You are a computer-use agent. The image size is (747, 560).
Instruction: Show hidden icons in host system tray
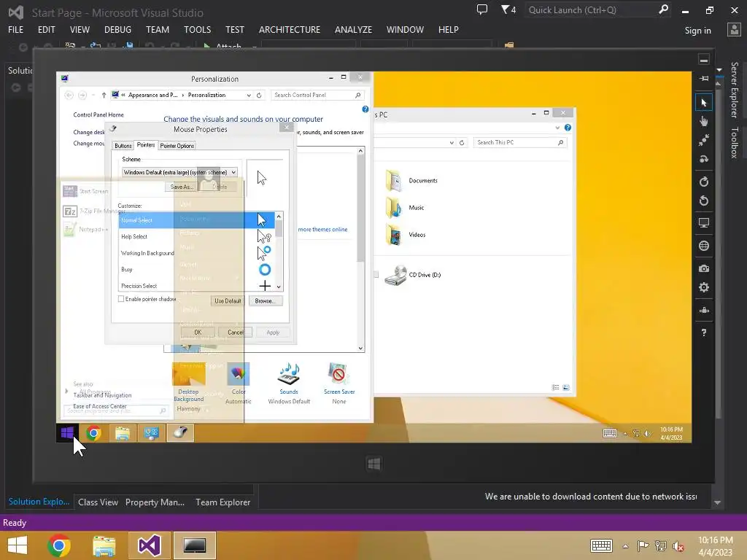coord(625,546)
